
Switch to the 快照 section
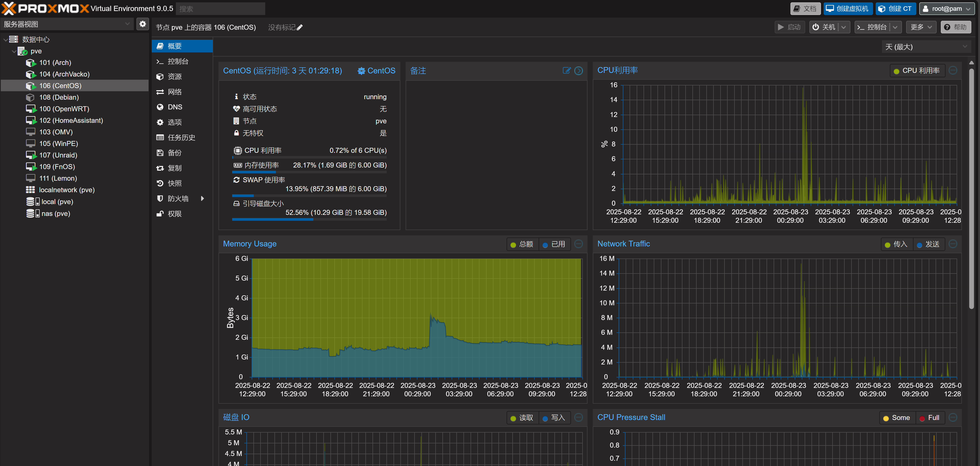(x=175, y=183)
